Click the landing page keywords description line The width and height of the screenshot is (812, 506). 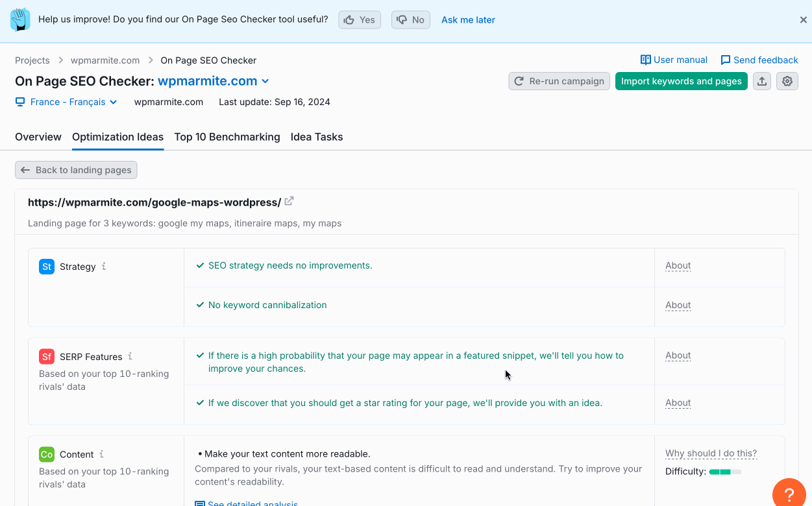pyautogui.click(x=184, y=223)
